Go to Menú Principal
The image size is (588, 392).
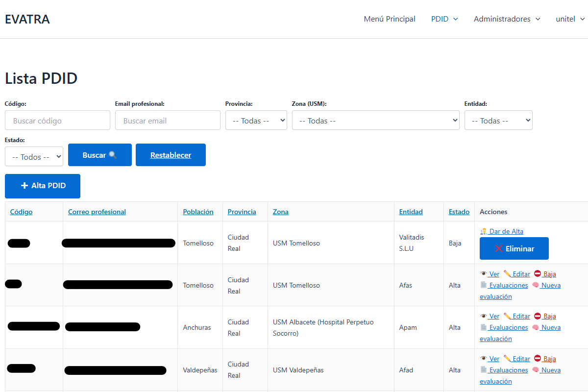pos(390,19)
